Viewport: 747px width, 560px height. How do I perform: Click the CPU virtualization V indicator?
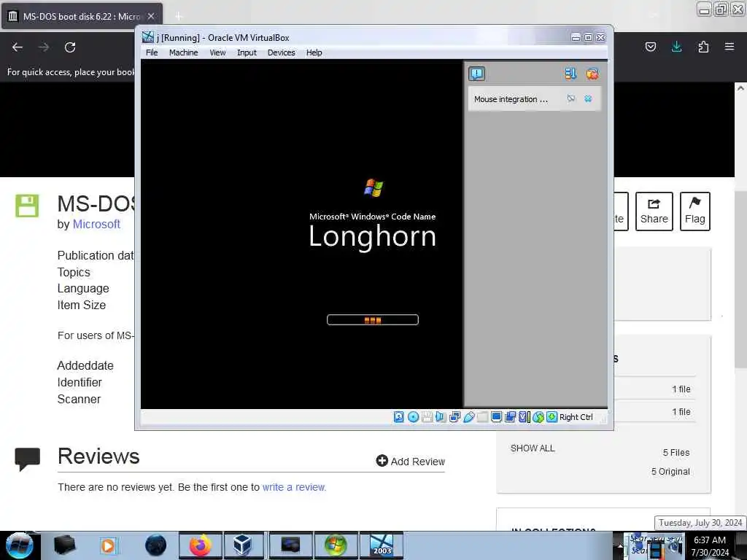(524, 416)
